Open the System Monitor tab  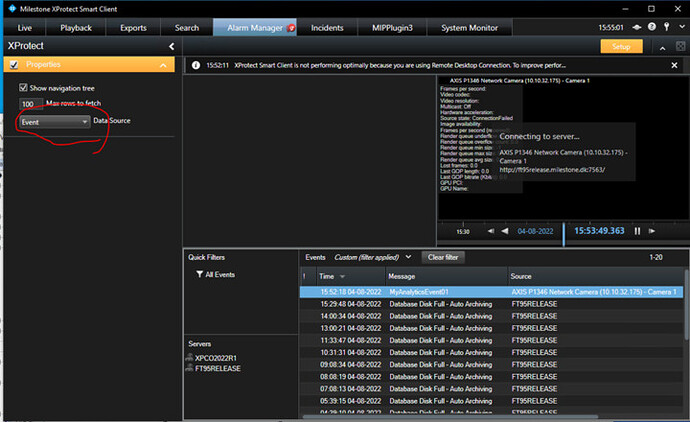(470, 28)
